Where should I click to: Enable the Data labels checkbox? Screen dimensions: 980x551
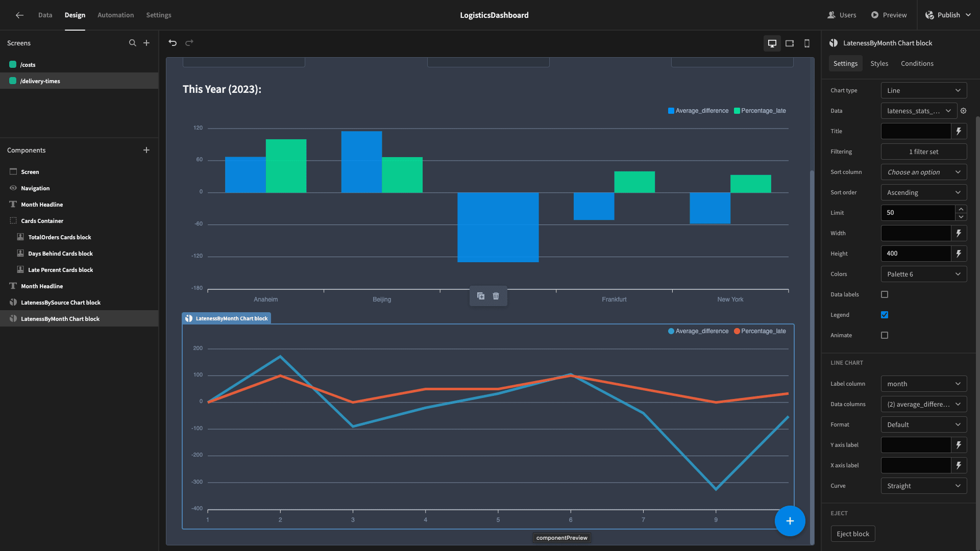tap(885, 294)
